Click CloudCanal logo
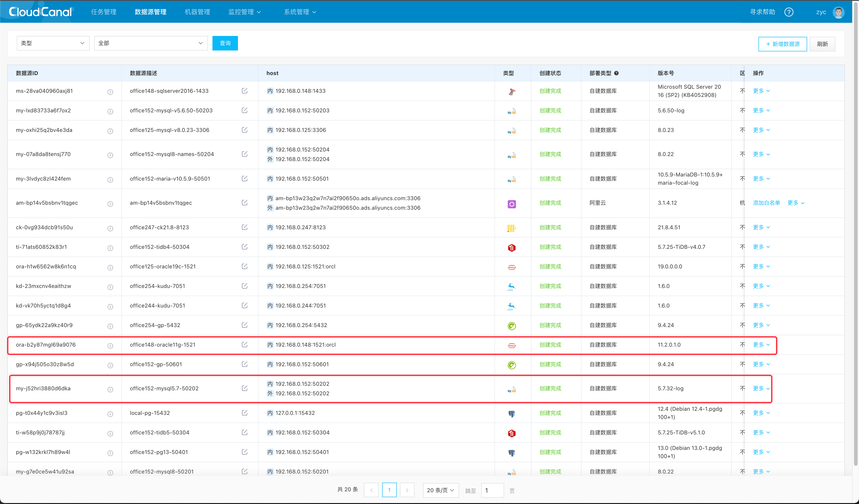The height and width of the screenshot is (504, 859). click(x=40, y=12)
